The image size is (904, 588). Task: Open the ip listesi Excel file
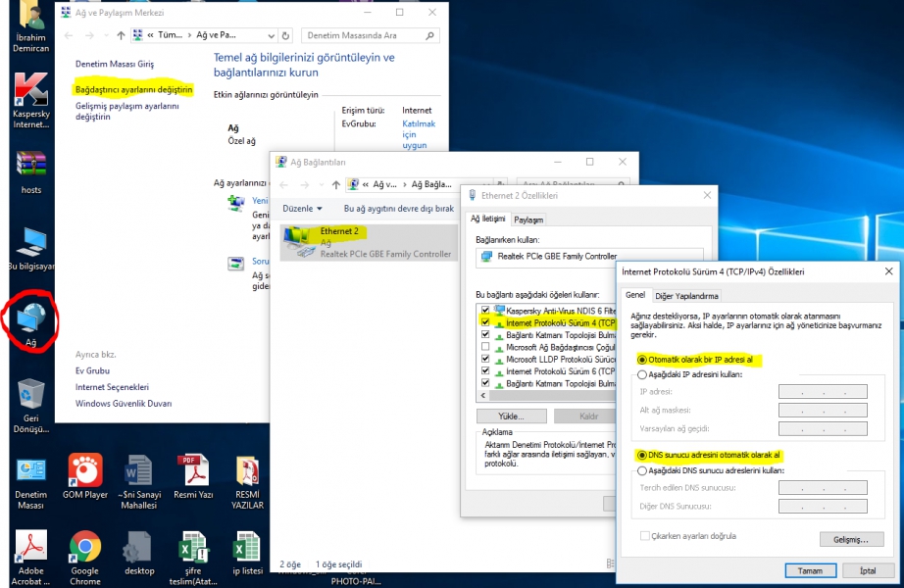click(x=247, y=547)
